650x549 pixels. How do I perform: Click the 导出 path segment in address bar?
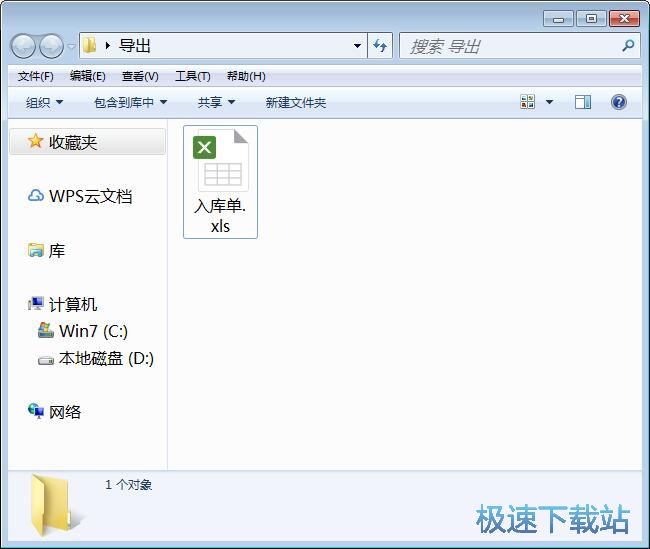point(134,46)
